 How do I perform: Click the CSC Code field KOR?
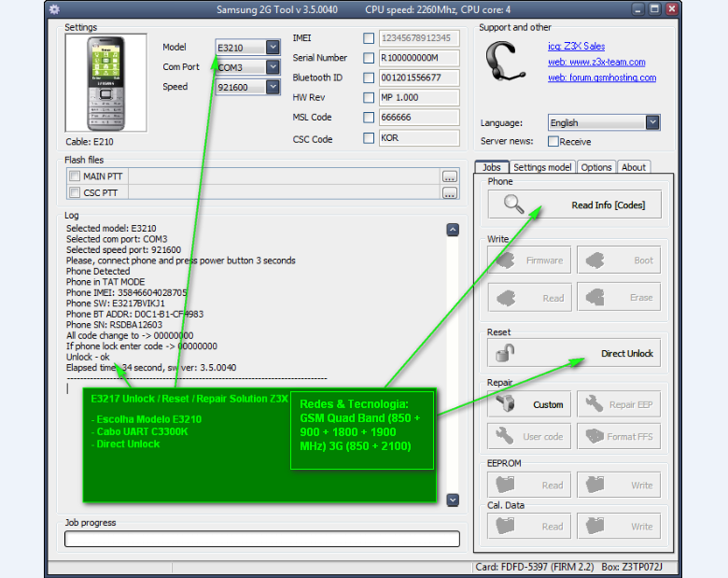419,138
